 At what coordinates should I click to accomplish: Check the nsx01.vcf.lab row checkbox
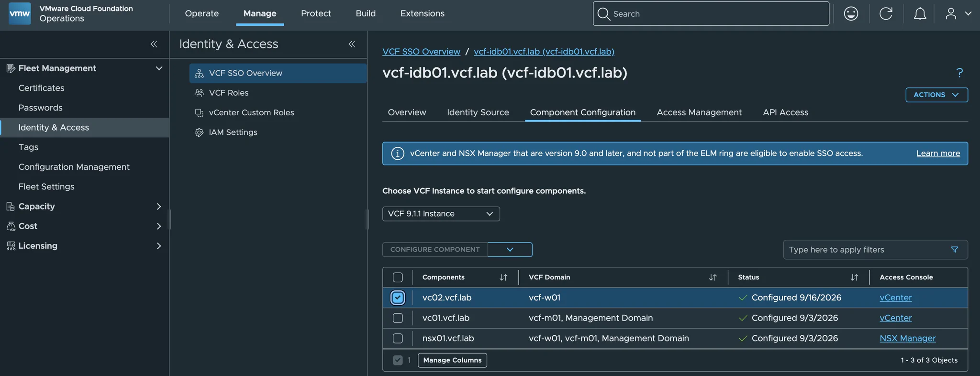click(398, 338)
